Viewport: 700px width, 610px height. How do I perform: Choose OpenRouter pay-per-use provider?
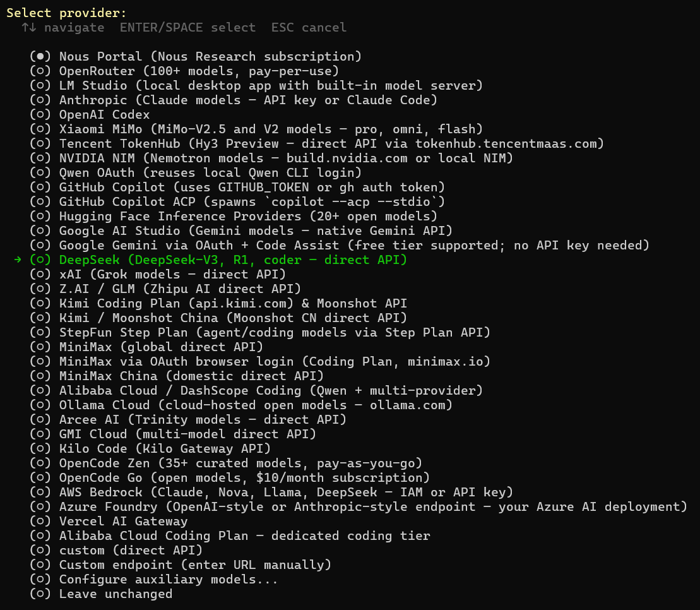[x=184, y=71]
